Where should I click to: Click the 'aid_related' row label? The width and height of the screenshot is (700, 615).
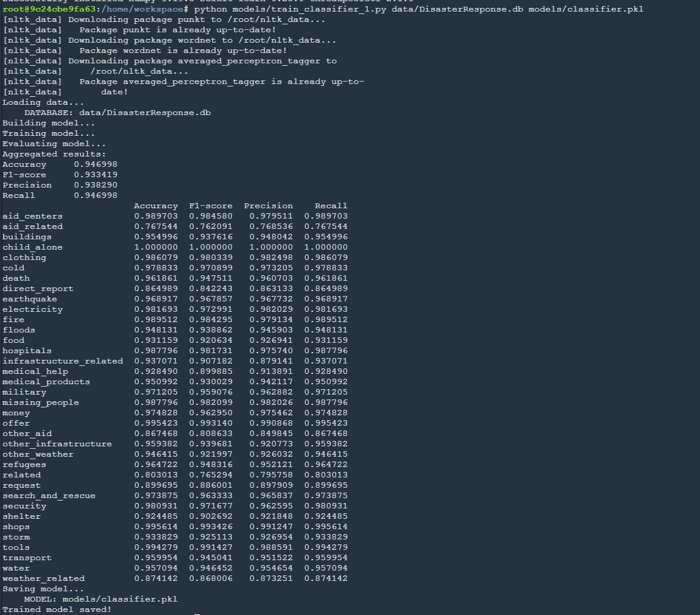[32, 227]
